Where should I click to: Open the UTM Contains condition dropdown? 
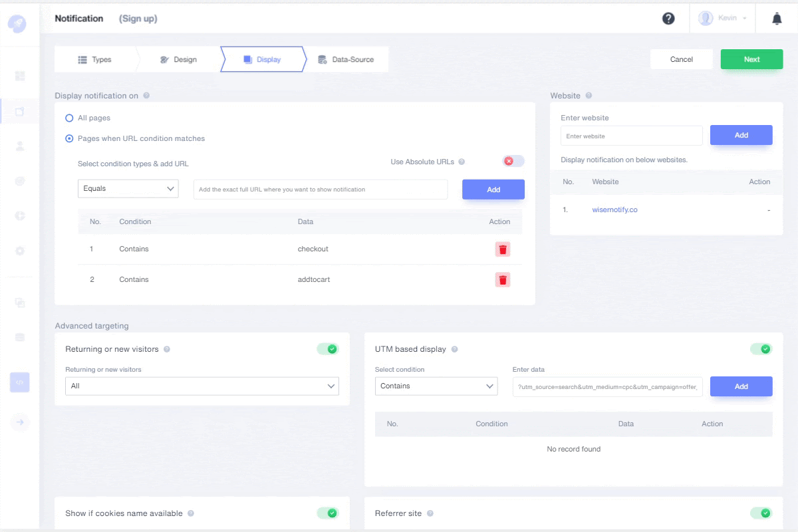(436, 386)
